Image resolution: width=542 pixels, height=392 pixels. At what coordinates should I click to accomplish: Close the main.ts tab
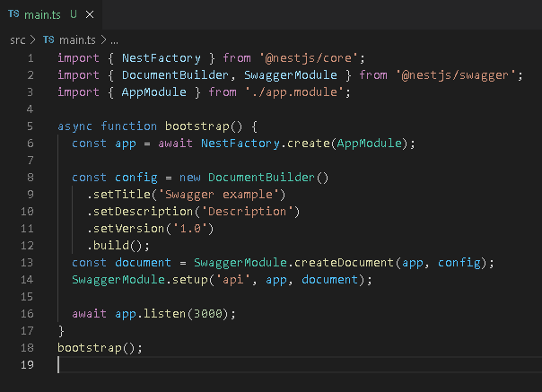(x=90, y=14)
